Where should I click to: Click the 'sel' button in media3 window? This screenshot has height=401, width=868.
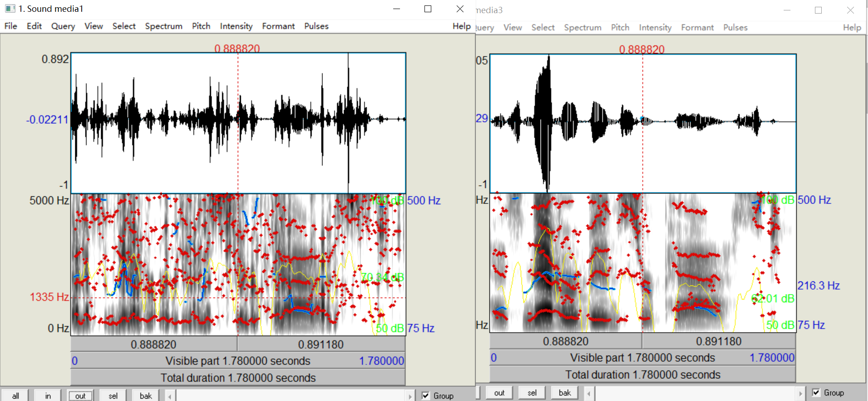pos(532,393)
